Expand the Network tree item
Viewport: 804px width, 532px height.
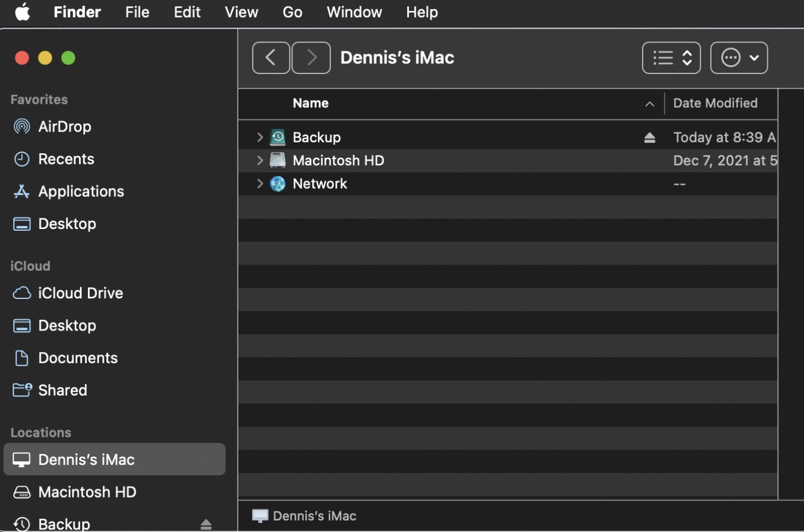click(x=260, y=183)
